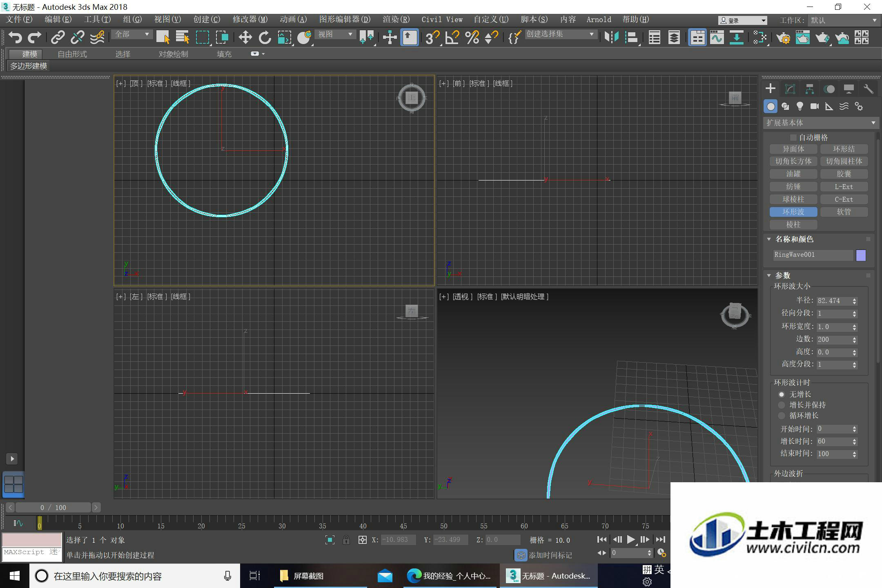Open the Utilities wrench panel
This screenshot has width=882, height=588.
[869, 89]
